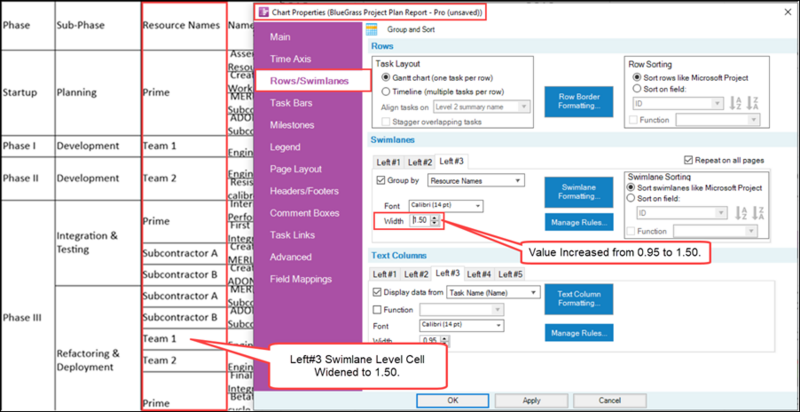Switch to Text Columns Left#3 tab
Viewport: 800px width, 412px height.
(447, 273)
